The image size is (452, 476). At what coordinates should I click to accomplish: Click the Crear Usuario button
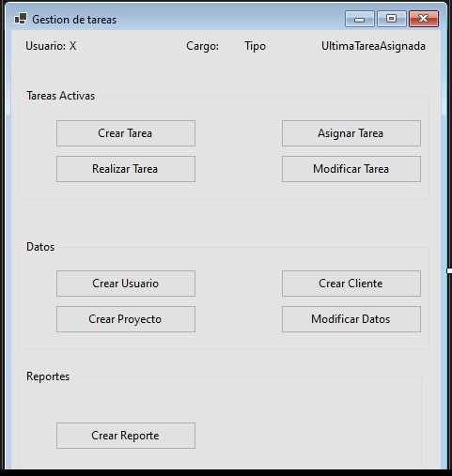126,284
